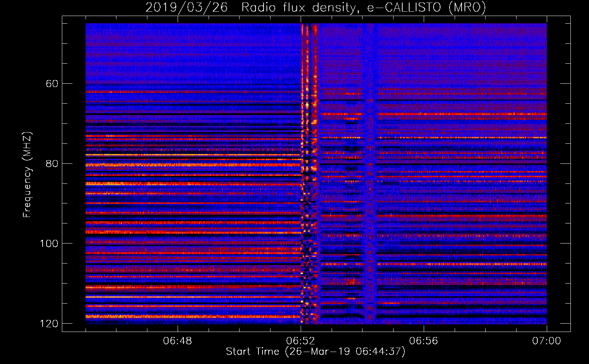Click the 'Start Time (26-Mar-19 06:44:37)' axis label
The width and height of the screenshot is (589, 364).
point(316,352)
